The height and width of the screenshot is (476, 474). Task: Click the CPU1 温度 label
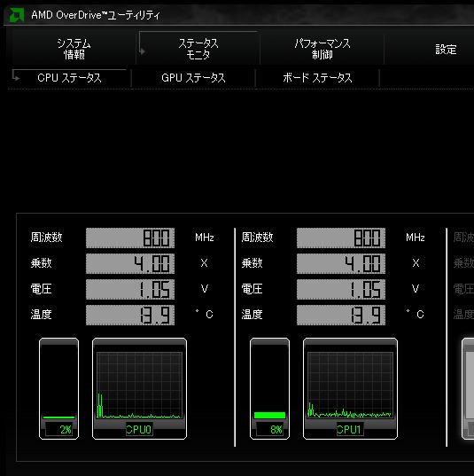pyautogui.click(x=253, y=314)
